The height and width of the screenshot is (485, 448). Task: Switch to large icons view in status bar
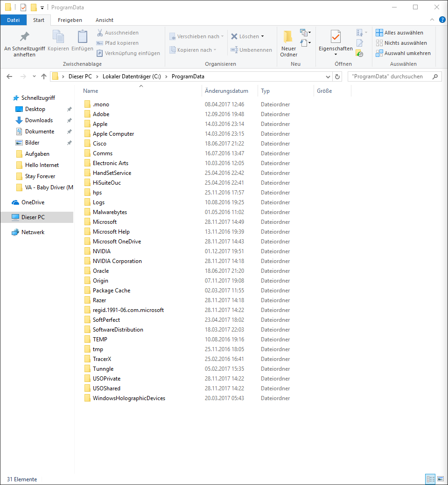(440, 479)
